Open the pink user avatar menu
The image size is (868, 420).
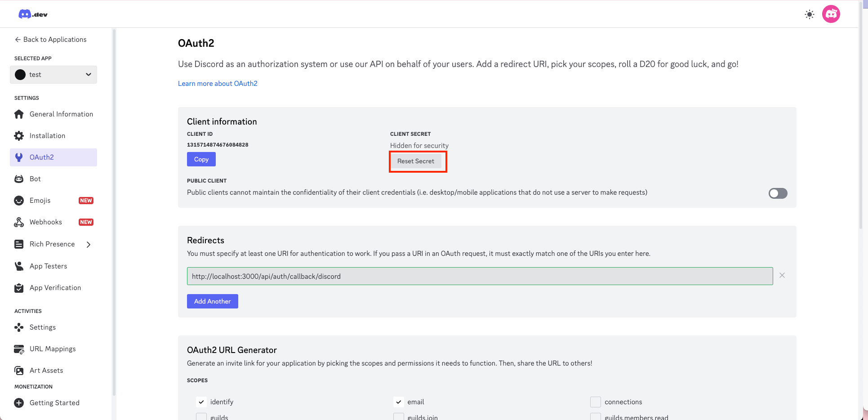point(831,14)
